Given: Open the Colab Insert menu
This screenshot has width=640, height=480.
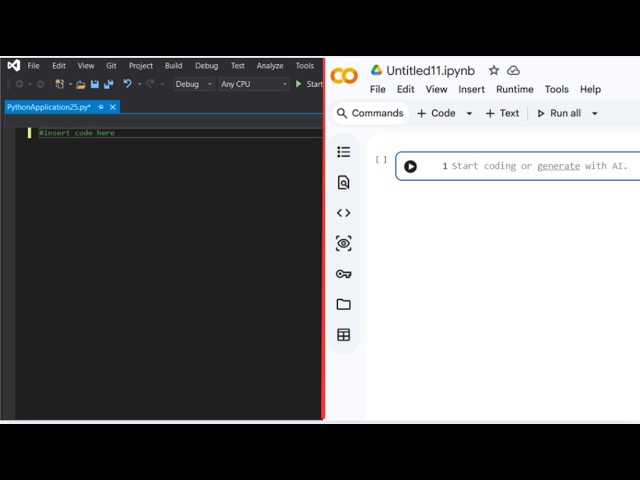Looking at the screenshot, I should click(x=471, y=89).
